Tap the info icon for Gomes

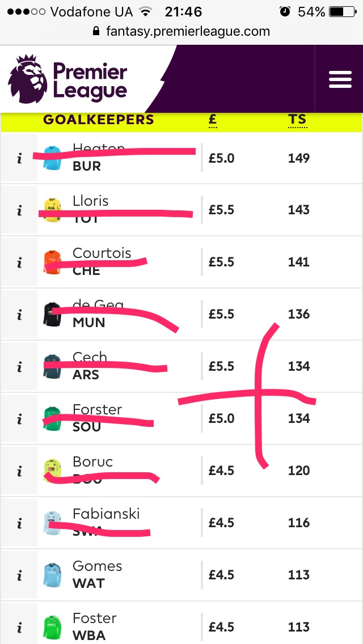(19, 575)
